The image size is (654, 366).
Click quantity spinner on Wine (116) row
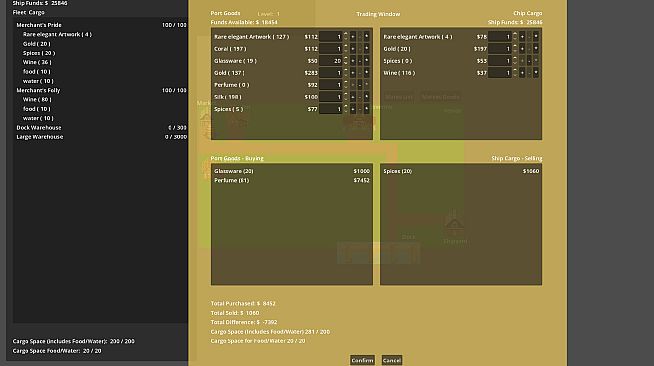[515, 73]
